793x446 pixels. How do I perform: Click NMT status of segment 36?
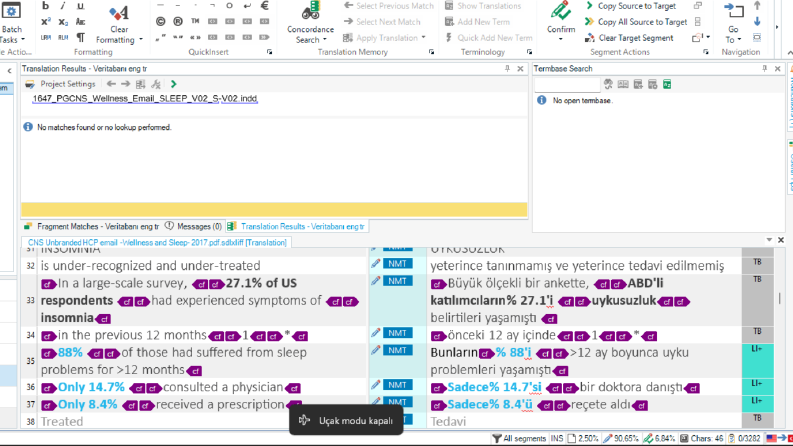pos(398,385)
